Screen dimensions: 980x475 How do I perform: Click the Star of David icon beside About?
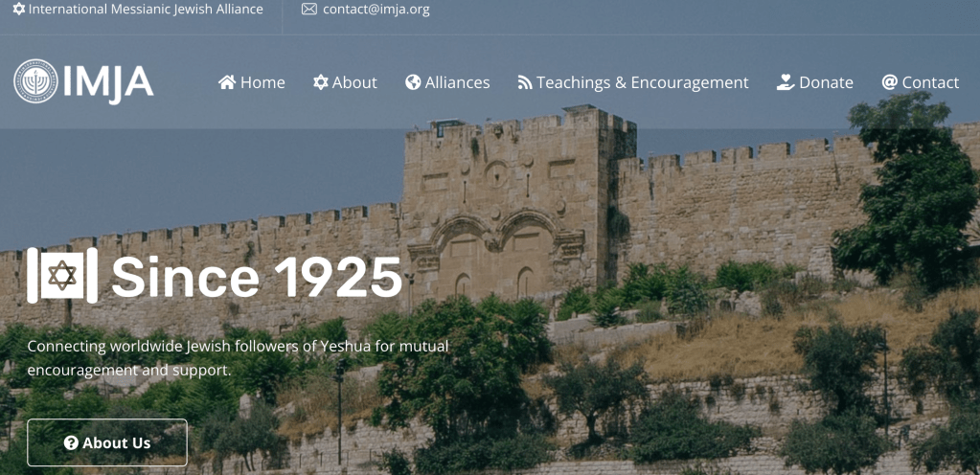[321, 81]
